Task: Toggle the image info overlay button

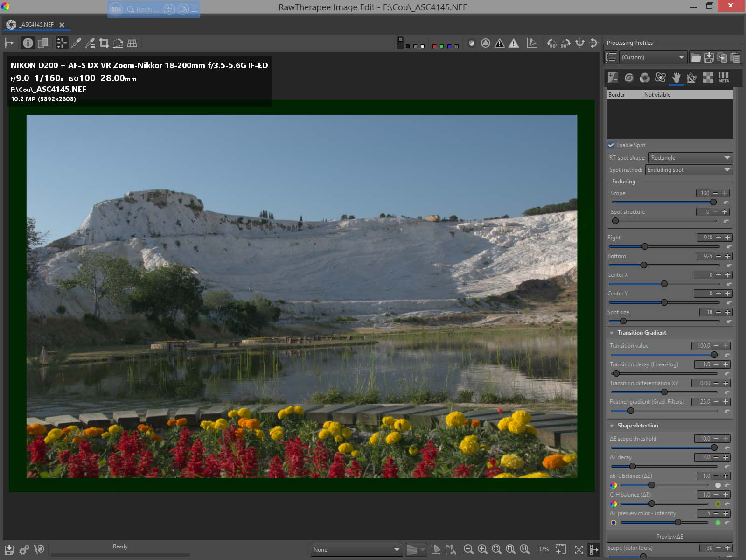Action: click(x=28, y=43)
